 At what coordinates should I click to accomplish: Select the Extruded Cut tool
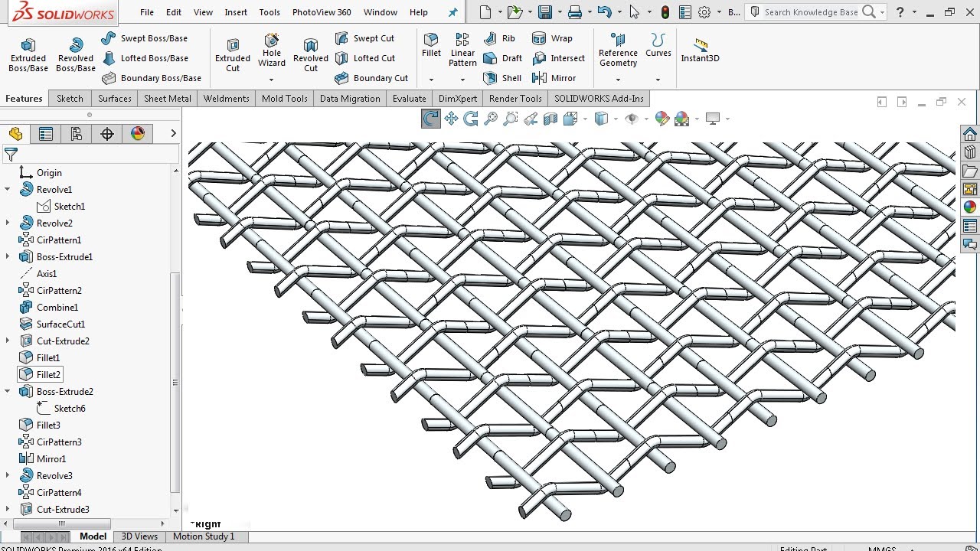click(233, 55)
